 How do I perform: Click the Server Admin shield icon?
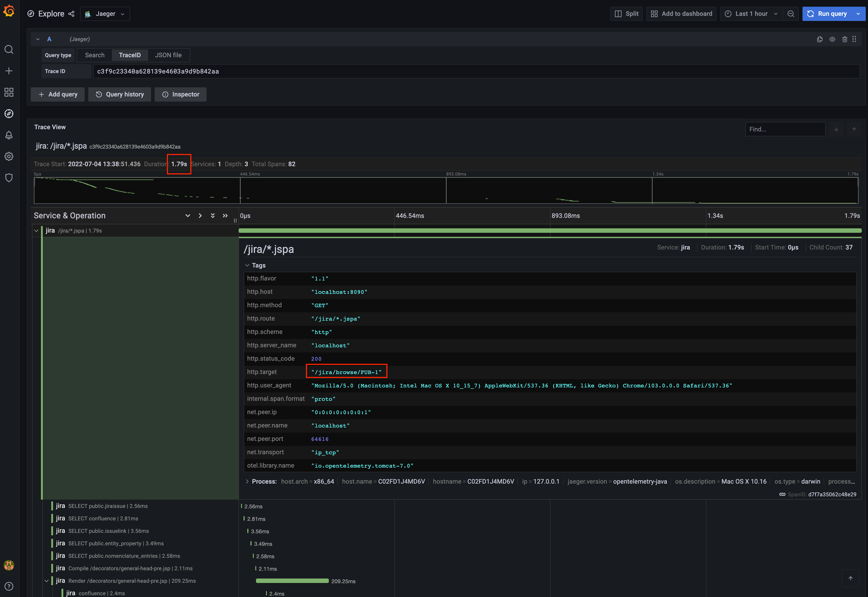(x=9, y=178)
